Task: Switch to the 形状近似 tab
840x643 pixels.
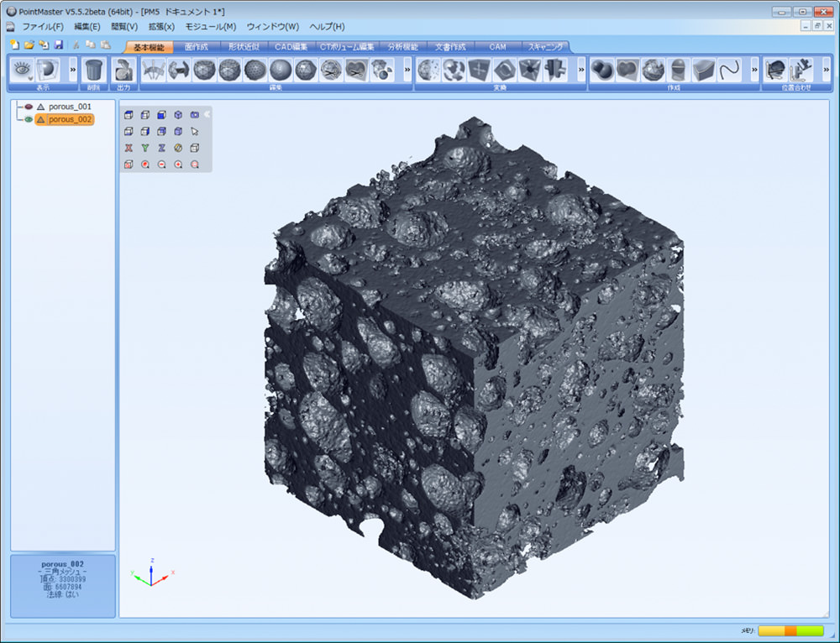Action: pos(244,47)
